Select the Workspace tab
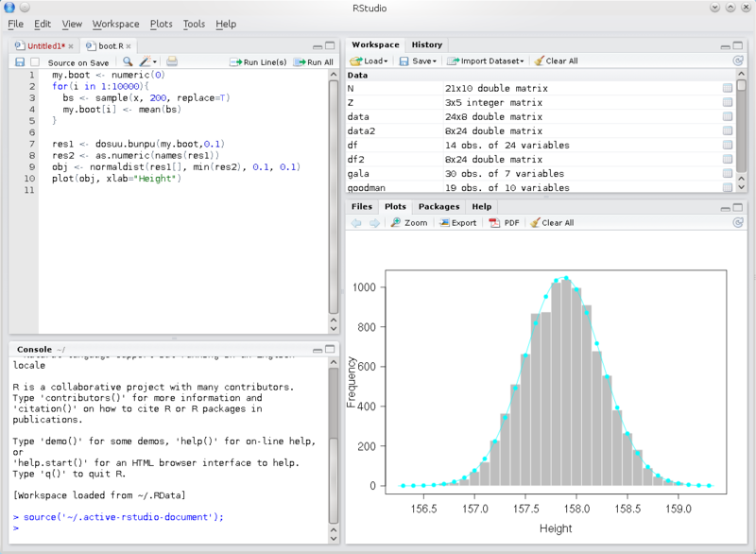 click(x=375, y=44)
